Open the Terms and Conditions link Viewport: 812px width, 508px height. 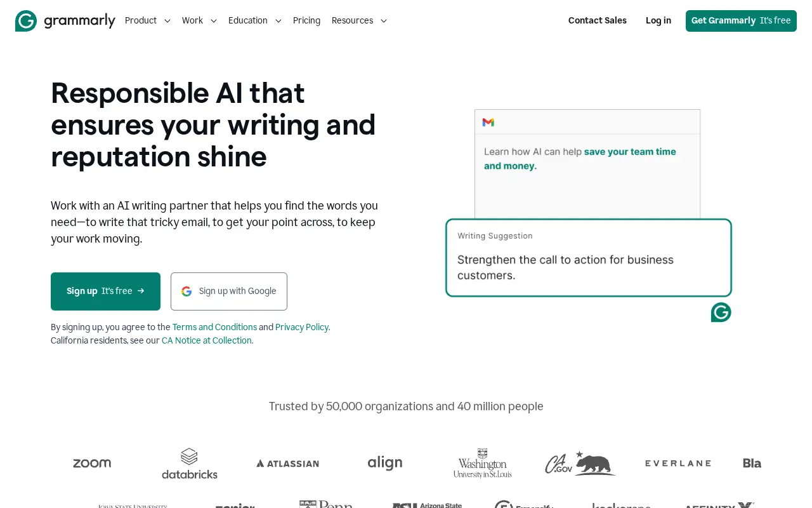[214, 328]
